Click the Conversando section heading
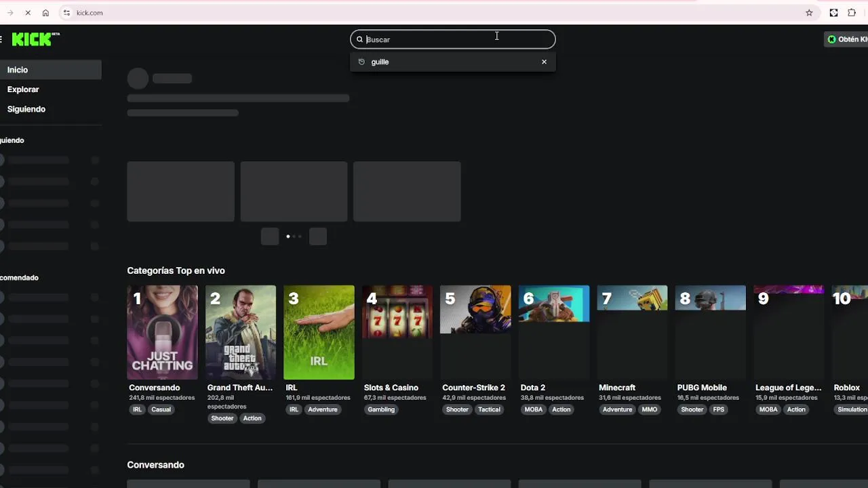 pyautogui.click(x=155, y=465)
